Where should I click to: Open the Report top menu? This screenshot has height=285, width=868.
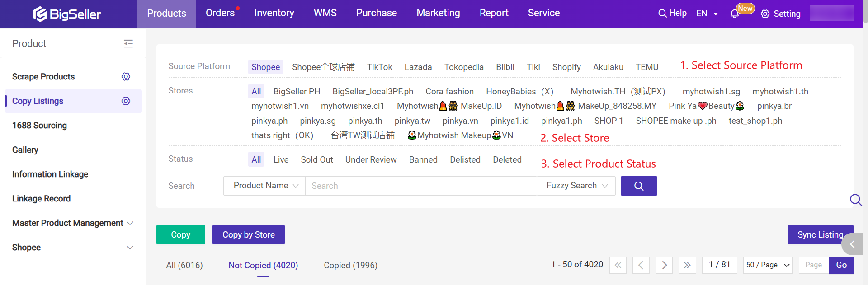point(494,13)
